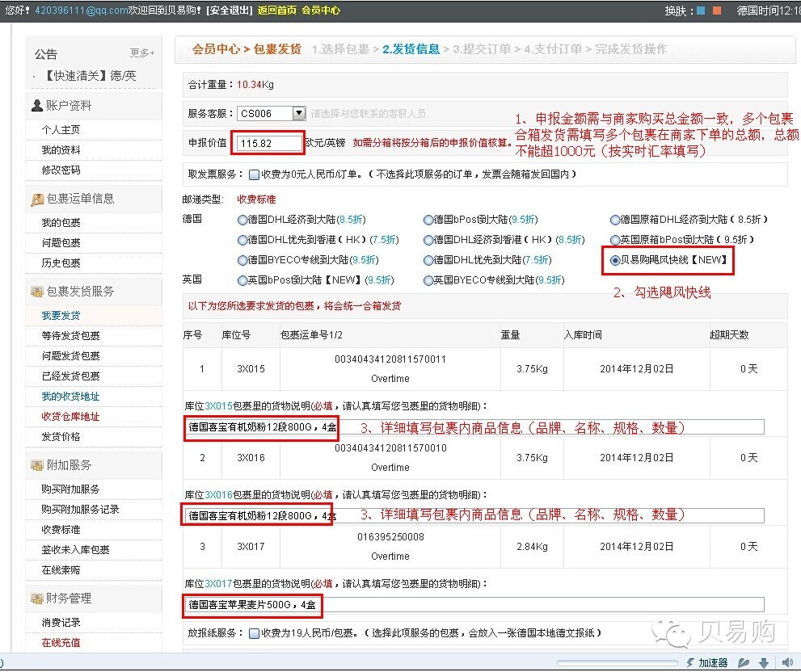Open the 收费标准 link beside 邮递类型
This screenshot has width=801, height=672.
tap(256, 199)
